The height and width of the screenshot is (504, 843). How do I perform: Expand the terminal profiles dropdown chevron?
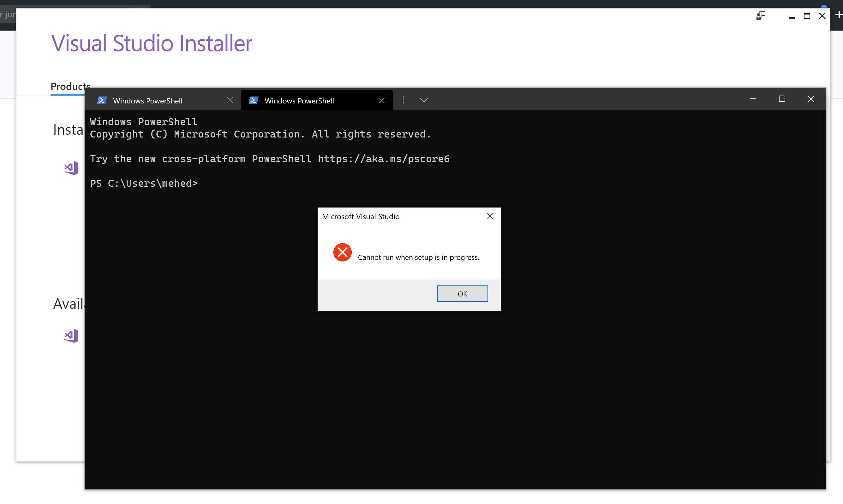423,100
